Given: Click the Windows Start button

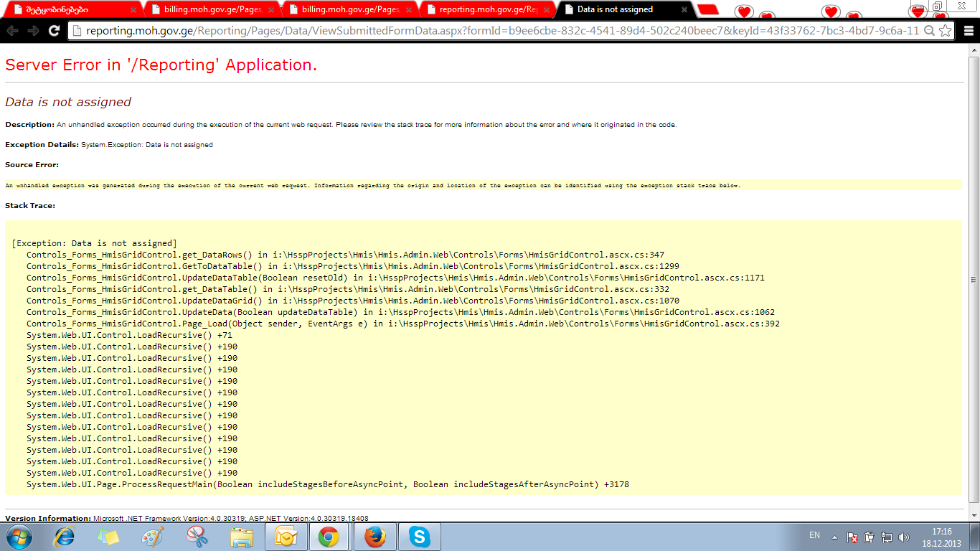Looking at the screenshot, I should (20, 537).
